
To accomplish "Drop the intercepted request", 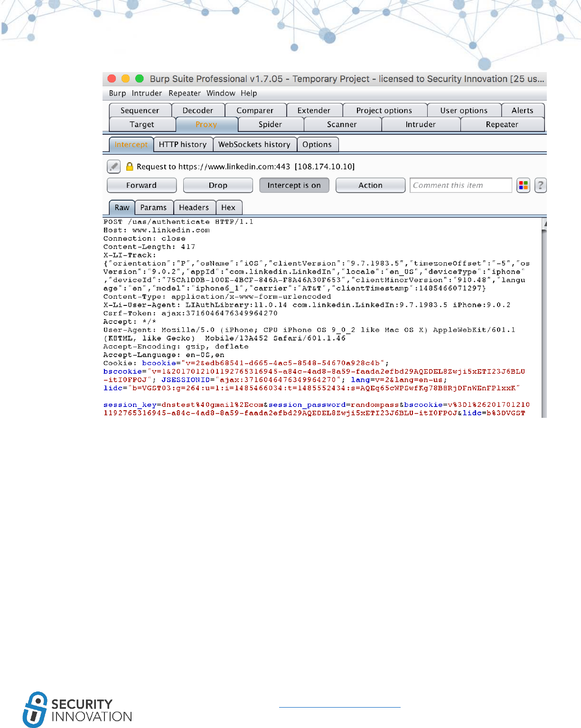I will [x=218, y=185].
